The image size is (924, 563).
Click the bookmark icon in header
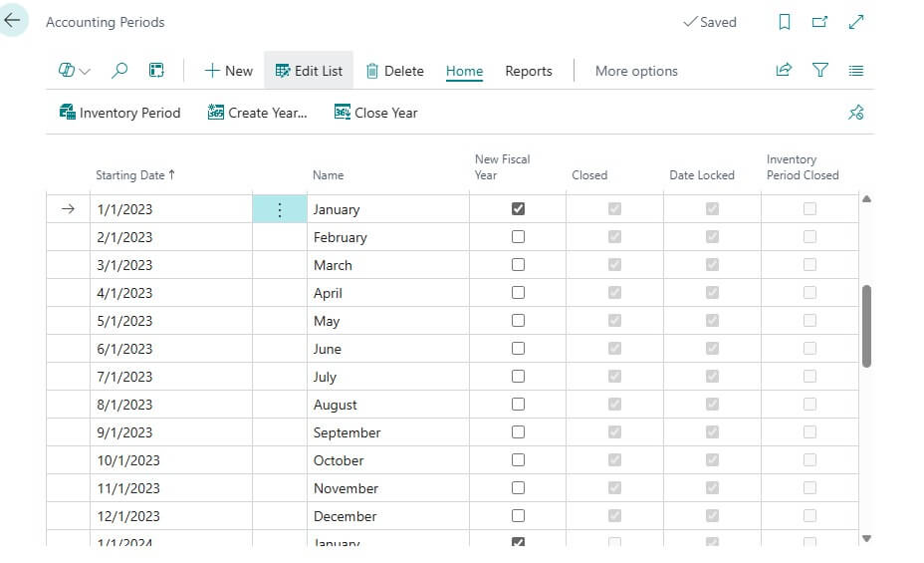[x=785, y=22]
